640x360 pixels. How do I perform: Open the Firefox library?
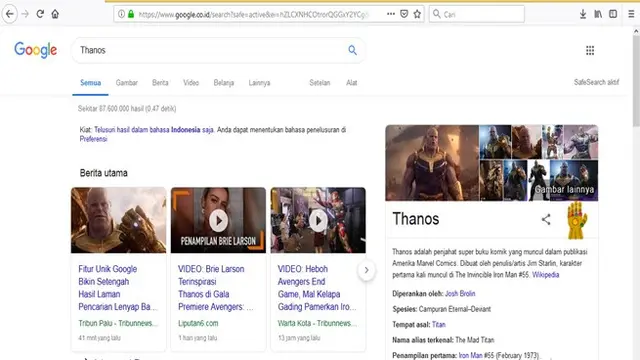(x=598, y=14)
